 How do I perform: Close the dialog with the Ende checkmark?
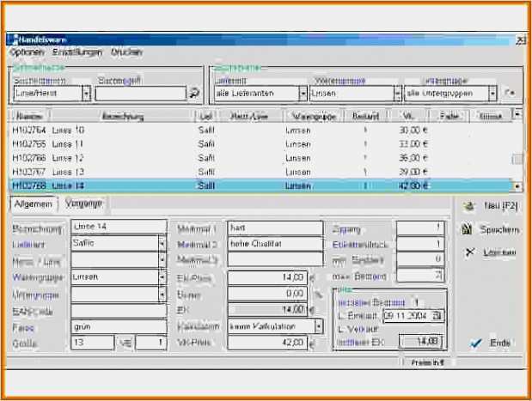(492, 343)
